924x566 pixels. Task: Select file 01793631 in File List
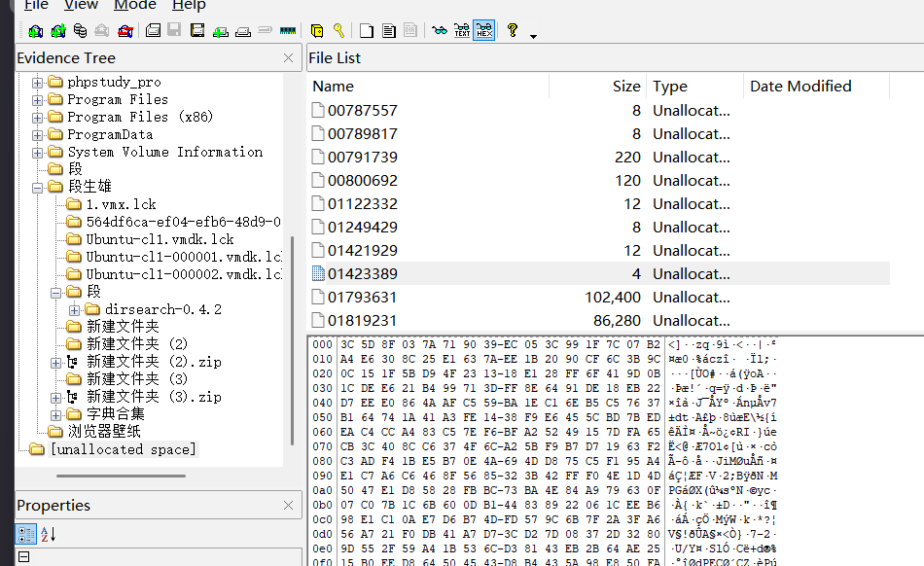[x=598, y=298]
